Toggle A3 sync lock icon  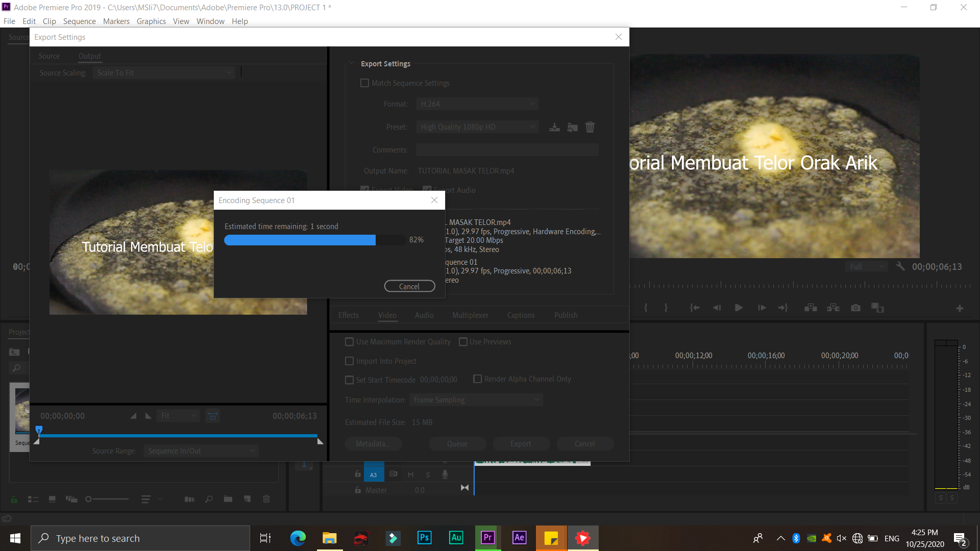tap(393, 474)
